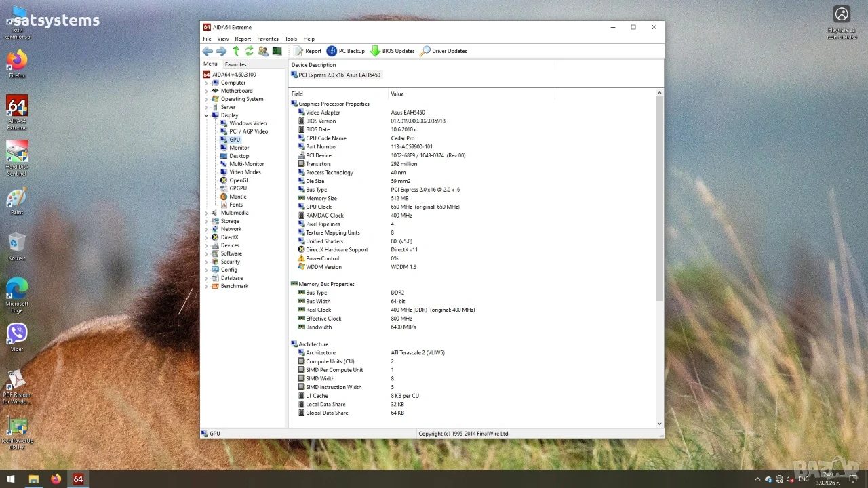Click the Back navigation arrow in toolbar
The image size is (868, 488).
click(208, 51)
